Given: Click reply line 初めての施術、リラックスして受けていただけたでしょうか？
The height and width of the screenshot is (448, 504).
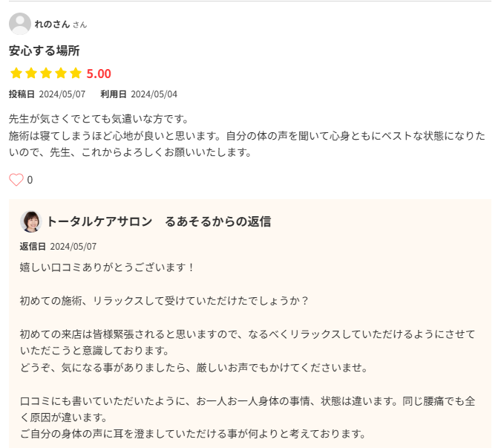Looking at the screenshot, I should point(164,301).
